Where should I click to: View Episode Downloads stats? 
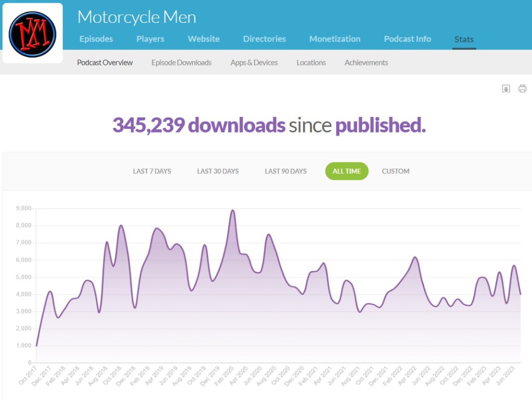coord(181,62)
